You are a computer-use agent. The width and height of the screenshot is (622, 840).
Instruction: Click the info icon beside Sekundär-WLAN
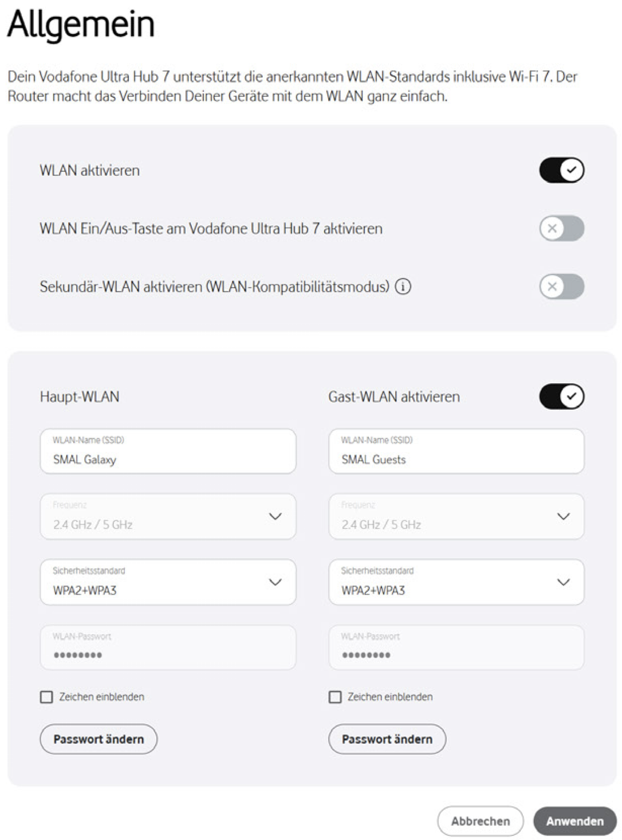tap(403, 286)
